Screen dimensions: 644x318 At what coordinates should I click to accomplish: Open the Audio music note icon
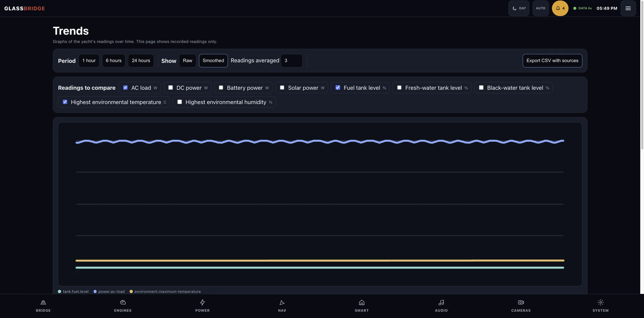tap(441, 303)
